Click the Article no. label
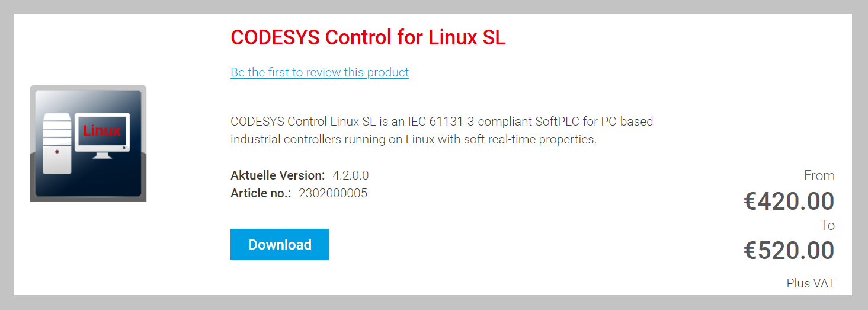The image size is (868, 310). (261, 193)
